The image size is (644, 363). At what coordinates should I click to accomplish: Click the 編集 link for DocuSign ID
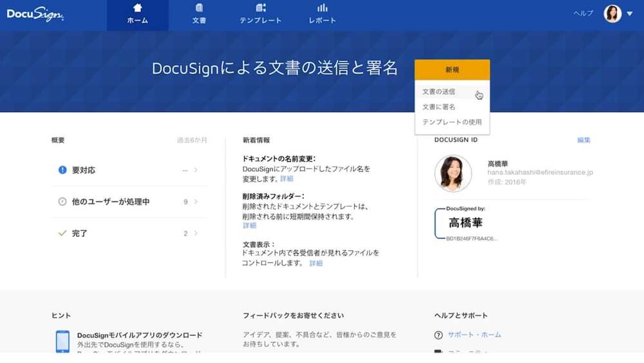click(583, 140)
